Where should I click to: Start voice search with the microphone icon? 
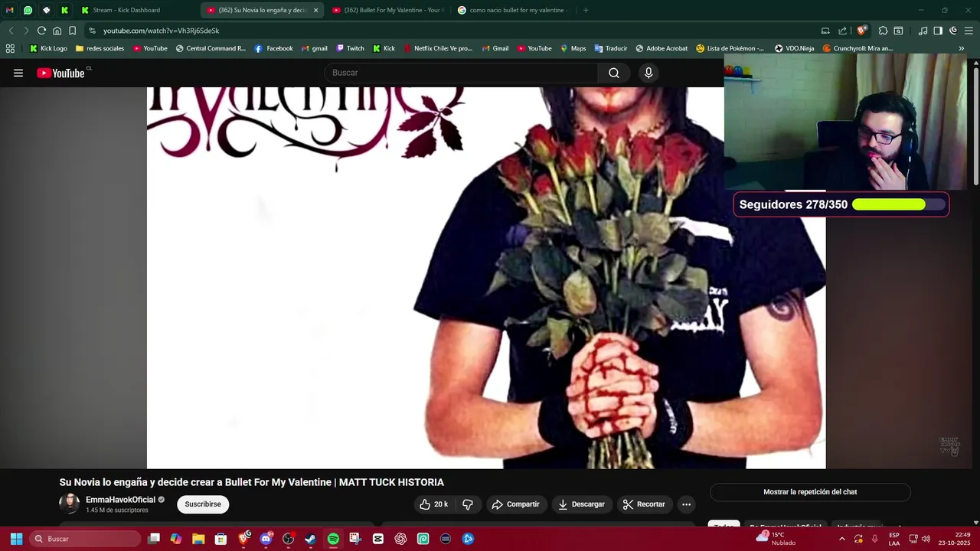(648, 73)
